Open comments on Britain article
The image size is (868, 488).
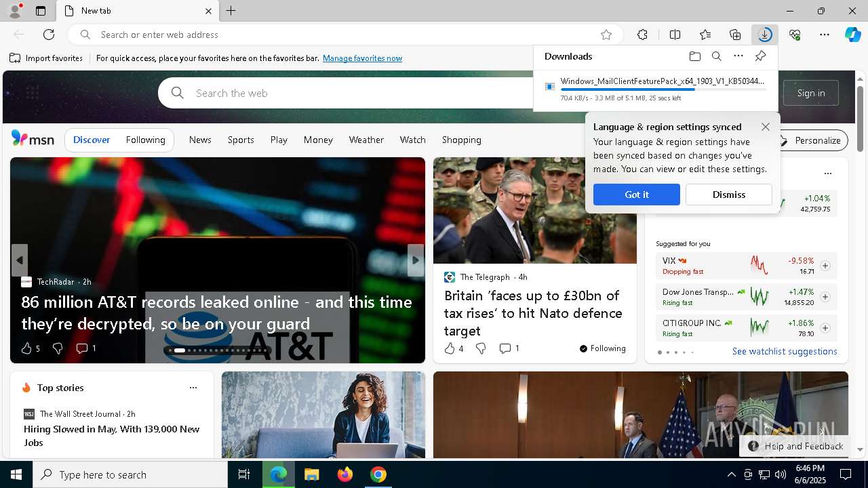[x=509, y=348]
